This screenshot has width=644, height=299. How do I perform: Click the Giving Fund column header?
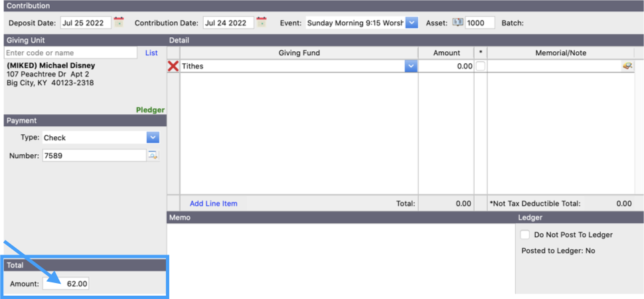(299, 52)
